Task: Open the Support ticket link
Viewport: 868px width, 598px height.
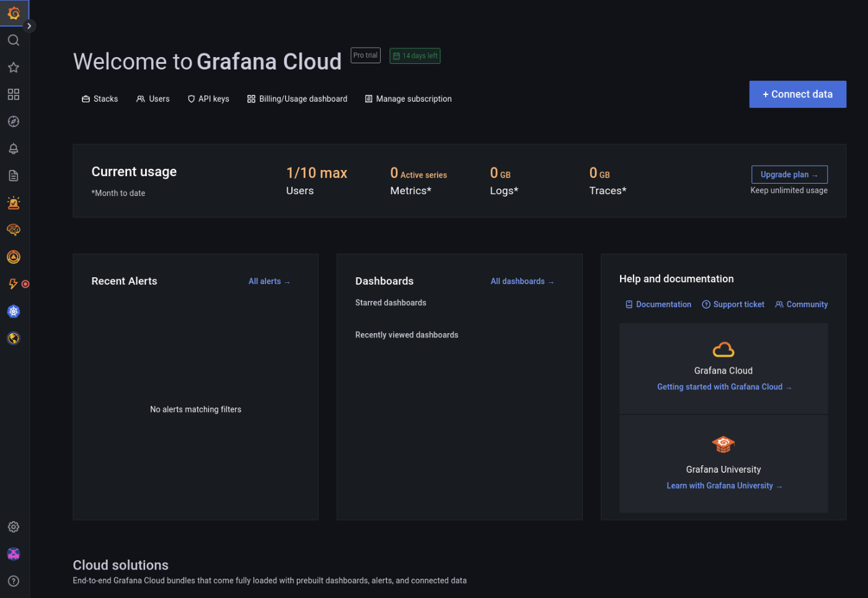Action: (x=733, y=305)
